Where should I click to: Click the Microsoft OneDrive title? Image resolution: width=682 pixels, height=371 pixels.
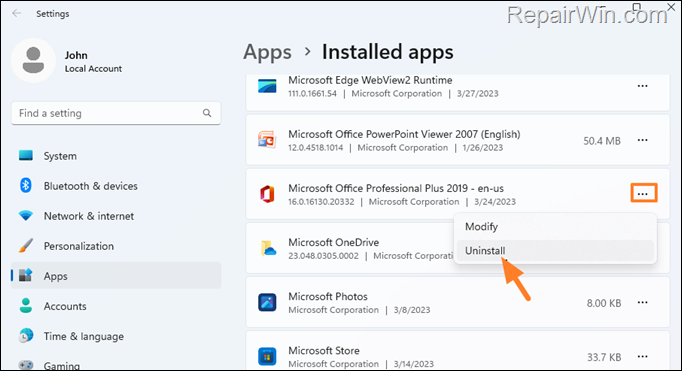point(334,242)
